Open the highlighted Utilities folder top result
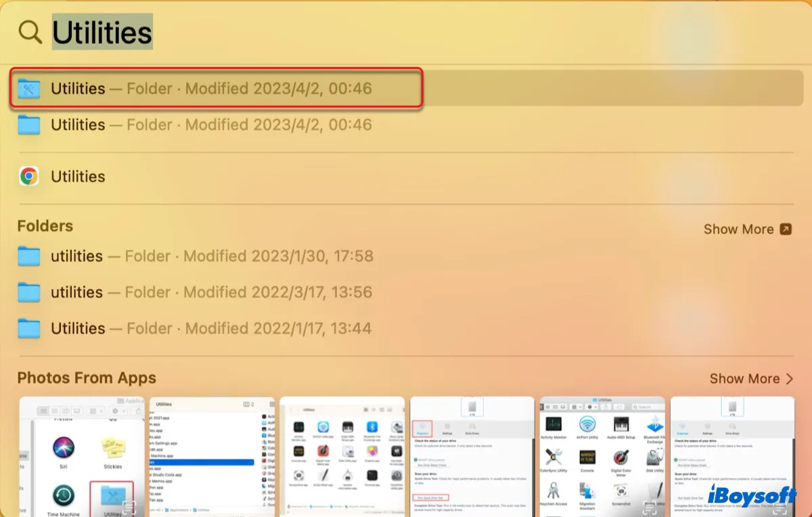 pos(211,89)
